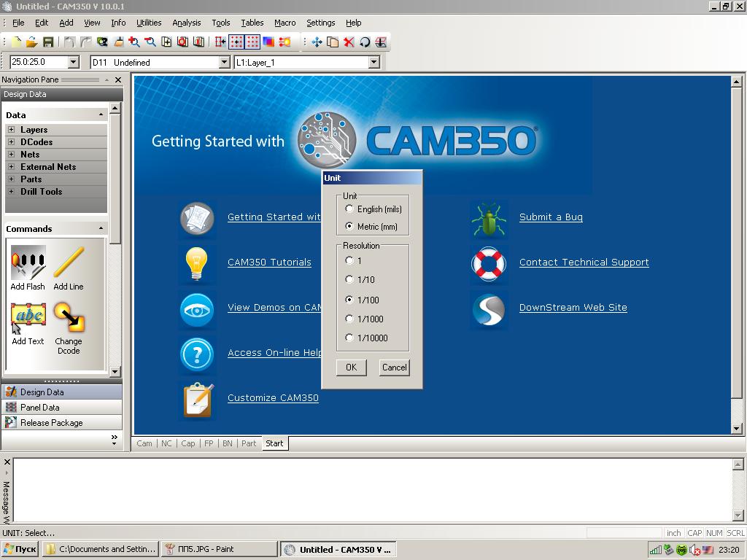
Task: Click the CAM350 Tutorials lightbulb icon
Action: click(x=197, y=263)
